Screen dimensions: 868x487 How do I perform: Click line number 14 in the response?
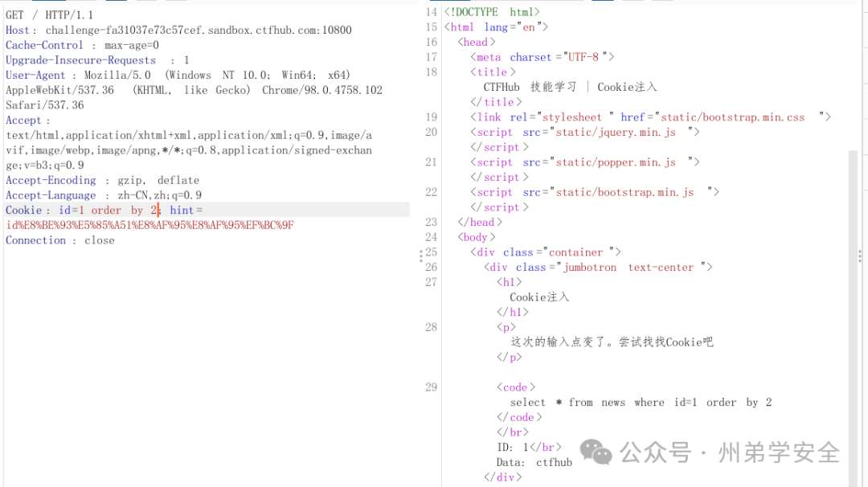432,11
